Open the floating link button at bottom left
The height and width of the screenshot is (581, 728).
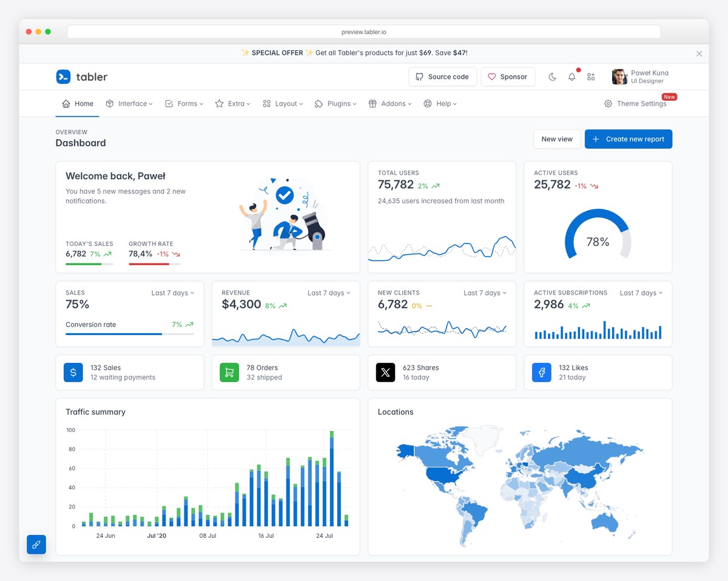pos(36,545)
